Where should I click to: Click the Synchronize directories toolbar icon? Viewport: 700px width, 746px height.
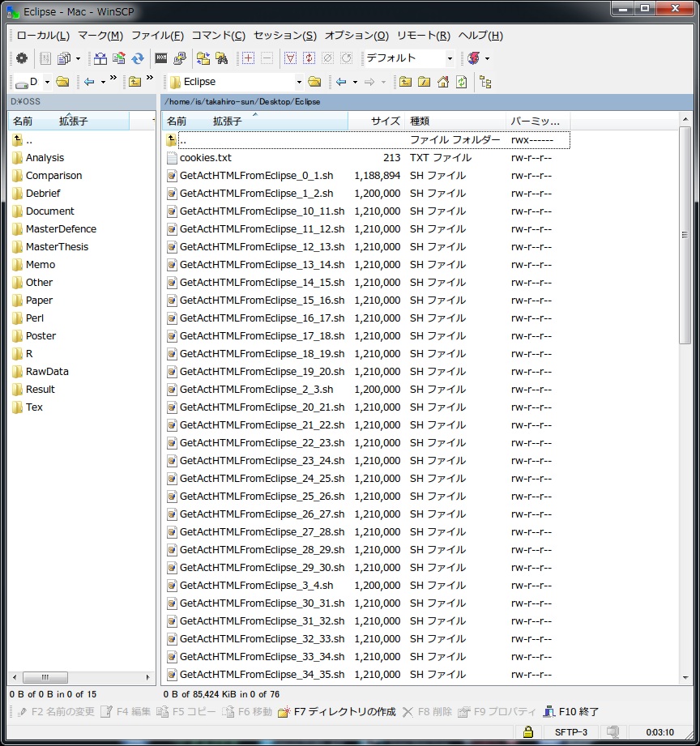point(119,58)
